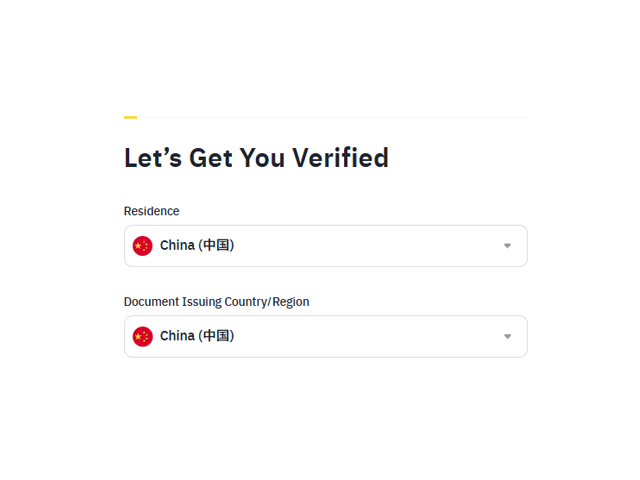Screen dimensions: 640x480
Task: Click Country/Region text in second field label
Action: [x=267, y=302]
